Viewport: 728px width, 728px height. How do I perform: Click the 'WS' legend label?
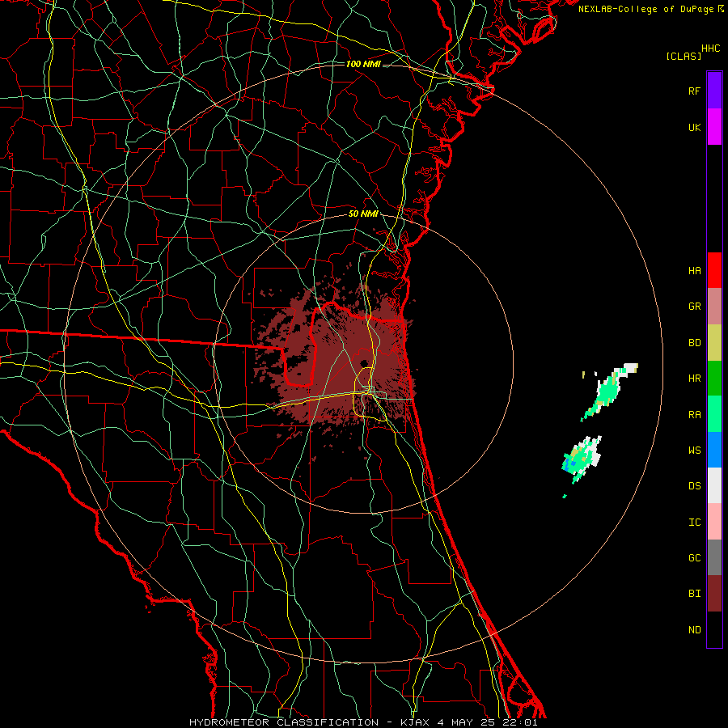pos(694,451)
